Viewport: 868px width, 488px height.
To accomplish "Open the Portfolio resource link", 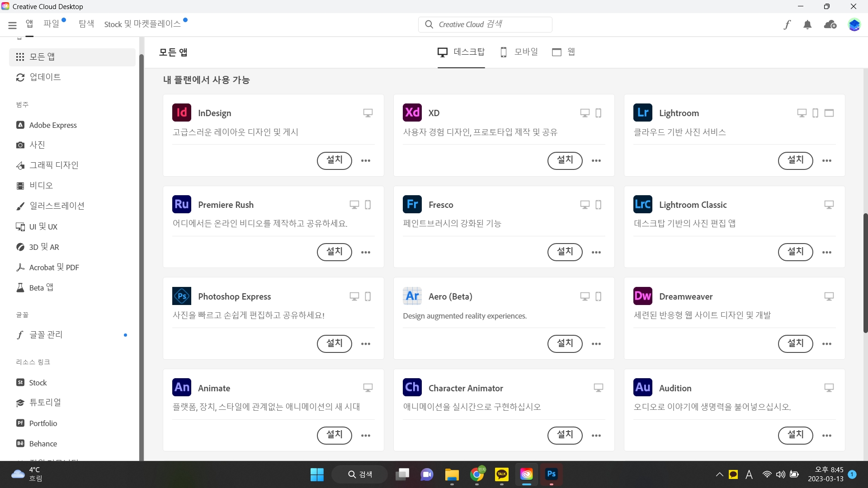I will coord(72,423).
